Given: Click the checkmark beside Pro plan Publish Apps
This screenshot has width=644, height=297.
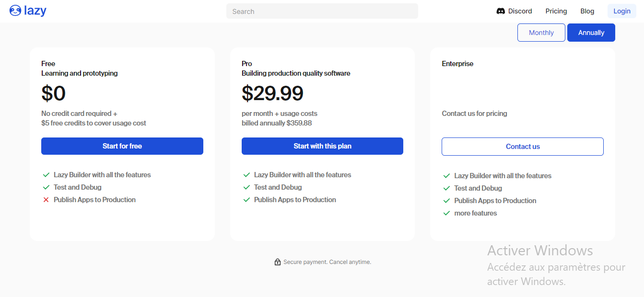Looking at the screenshot, I should point(246,200).
